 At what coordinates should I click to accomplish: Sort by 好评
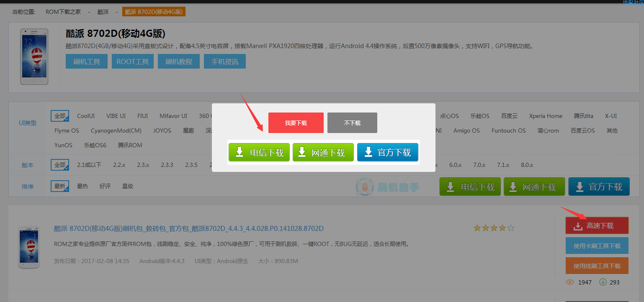tap(105, 186)
